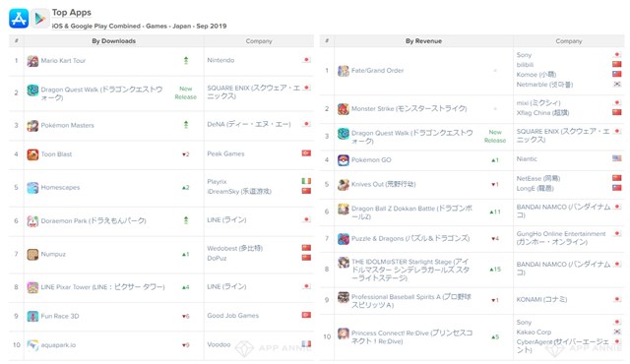This screenshot has height=364, width=630.
Task: Click the Dragon Quest Walk icon in Revenue
Action: [x=344, y=134]
